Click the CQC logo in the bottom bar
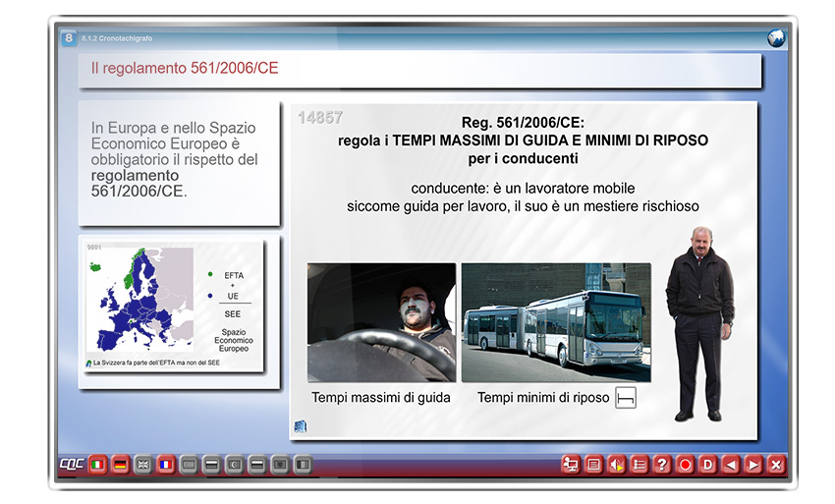This screenshot has height=504, width=835. (72, 464)
